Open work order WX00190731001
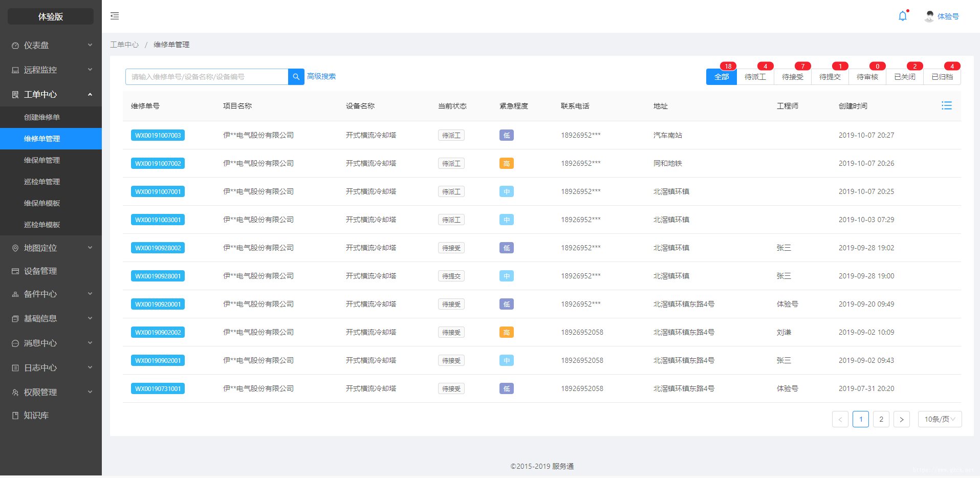 (x=158, y=388)
